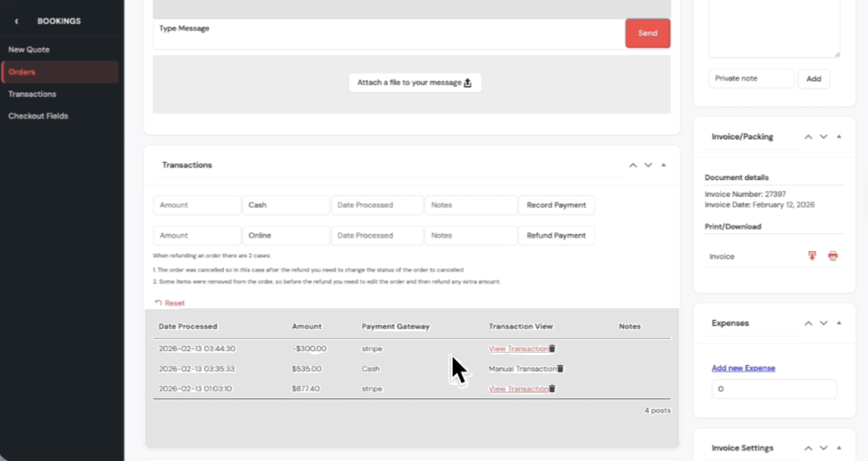
Task: Focus the Type Message field
Action: click(389, 34)
